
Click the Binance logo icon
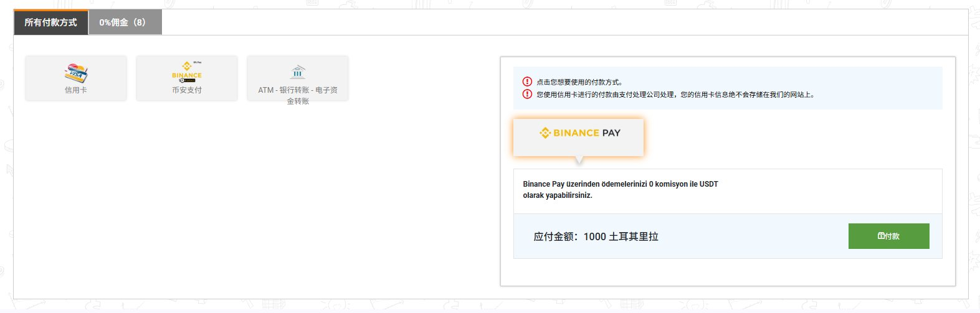[187, 72]
